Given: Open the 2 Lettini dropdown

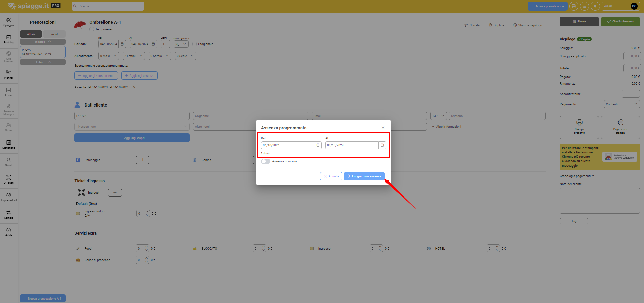Looking at the screenshot, I should click(134, 56).
